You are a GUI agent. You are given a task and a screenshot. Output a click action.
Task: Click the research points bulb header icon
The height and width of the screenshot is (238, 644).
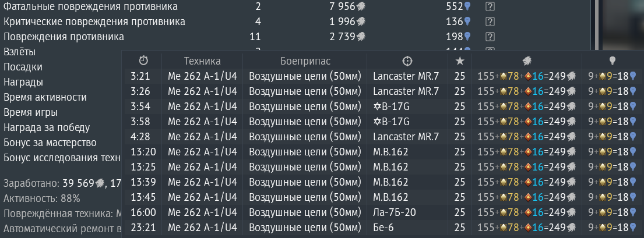(x=612, y=61)
